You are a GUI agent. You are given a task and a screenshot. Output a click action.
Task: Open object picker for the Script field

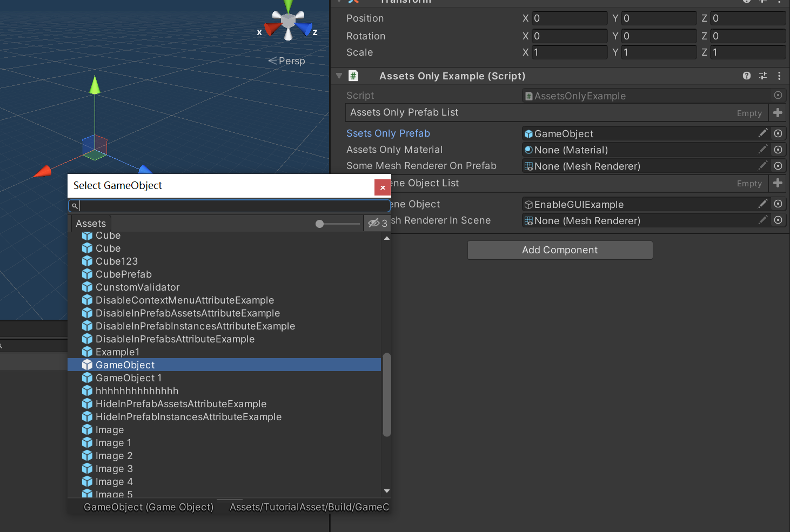pyautogui.click(x=778, y=95)
